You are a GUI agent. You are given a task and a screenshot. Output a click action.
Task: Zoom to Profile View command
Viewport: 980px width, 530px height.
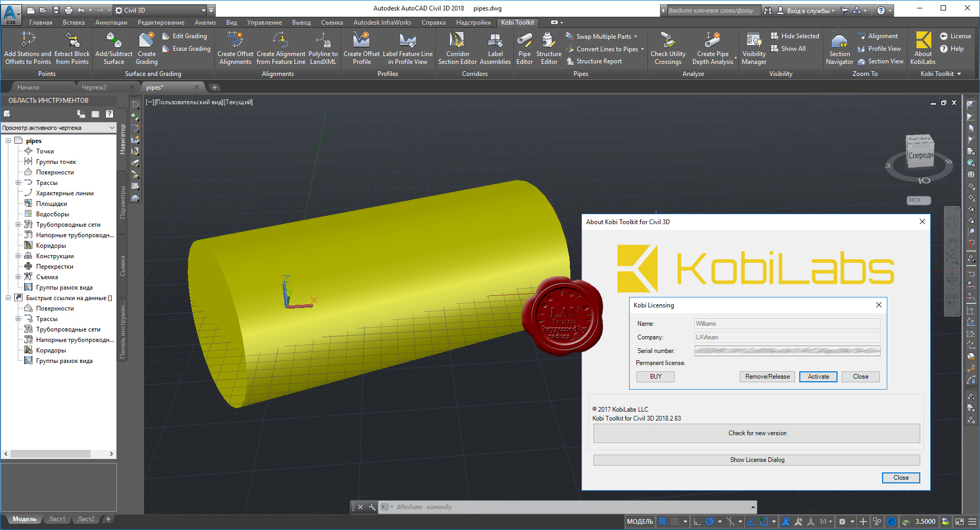click(879, 49)
